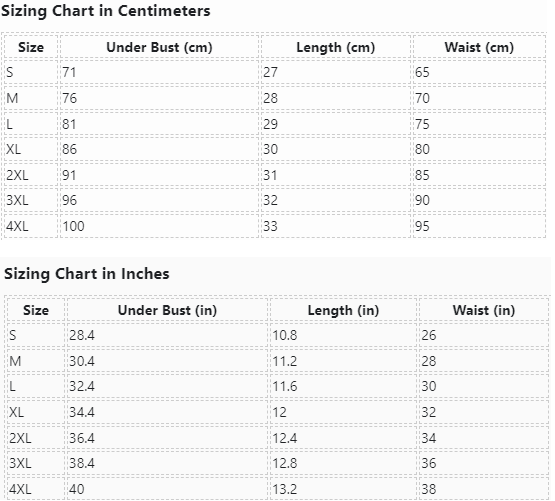This screenshot has height=501, width=555.
Task: Click the 'Sizing Chart in Inches' heading
Action: (x=87, y=274)
